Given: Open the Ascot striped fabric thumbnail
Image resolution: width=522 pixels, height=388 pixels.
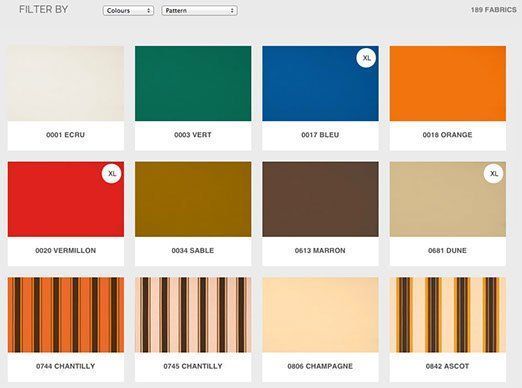Looking at the screenshot, I should tap(448, 315).
